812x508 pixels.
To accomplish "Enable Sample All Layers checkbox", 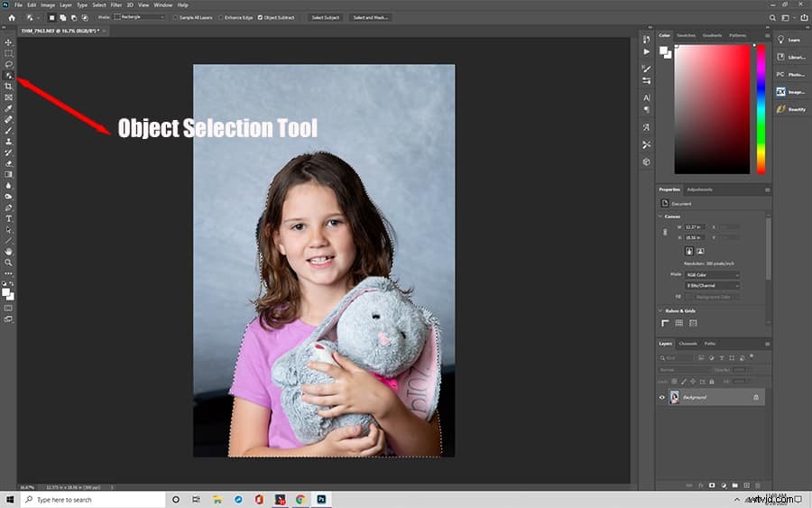I will click(x=175, y=18).
